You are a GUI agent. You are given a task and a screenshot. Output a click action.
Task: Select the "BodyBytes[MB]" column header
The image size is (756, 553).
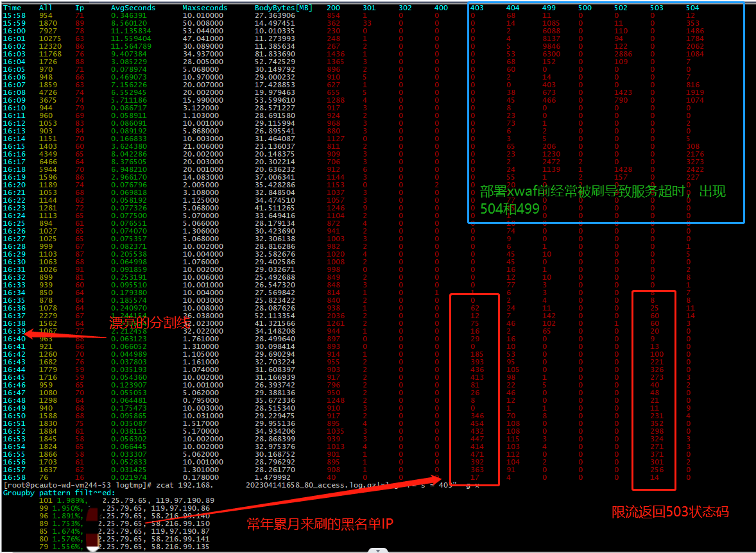284,8
